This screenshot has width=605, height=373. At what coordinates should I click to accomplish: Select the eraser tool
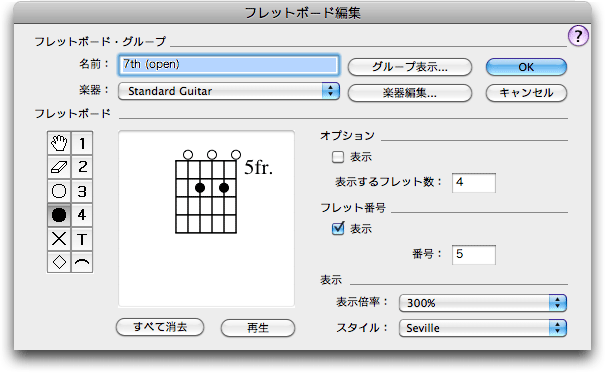click(x=59, y=167)
